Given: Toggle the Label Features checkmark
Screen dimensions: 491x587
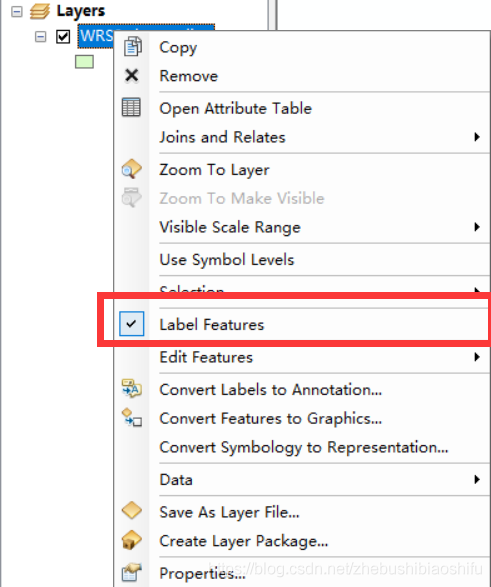Looking at the screenshot, I should [x=131, y=324].
